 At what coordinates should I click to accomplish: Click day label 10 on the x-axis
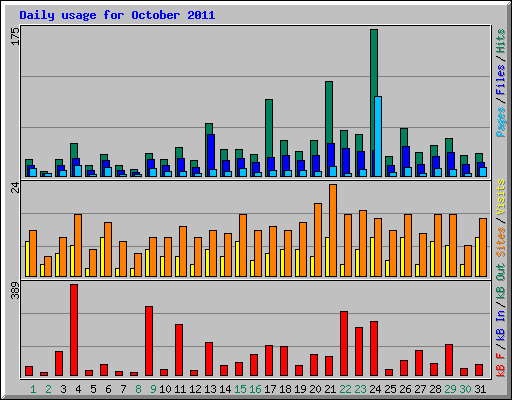[x=165, y=389]
